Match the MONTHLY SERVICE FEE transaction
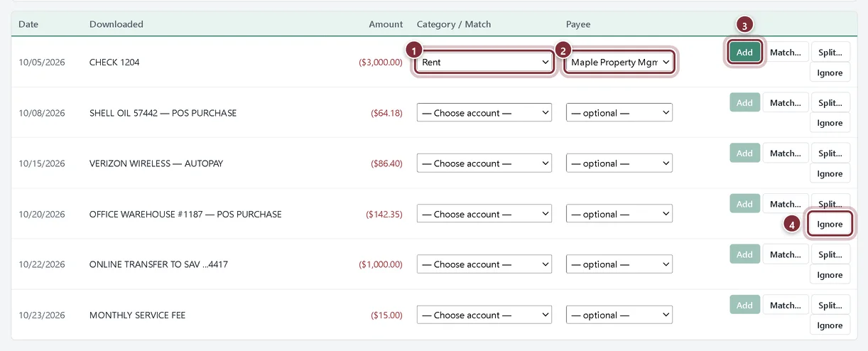 pos(786,305)
